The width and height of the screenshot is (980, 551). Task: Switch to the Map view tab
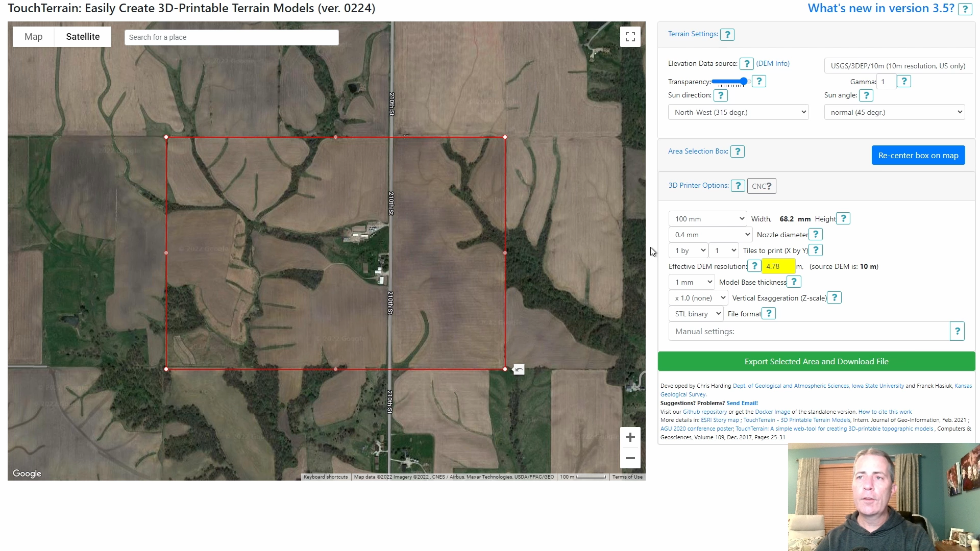(x=34, y=37)
